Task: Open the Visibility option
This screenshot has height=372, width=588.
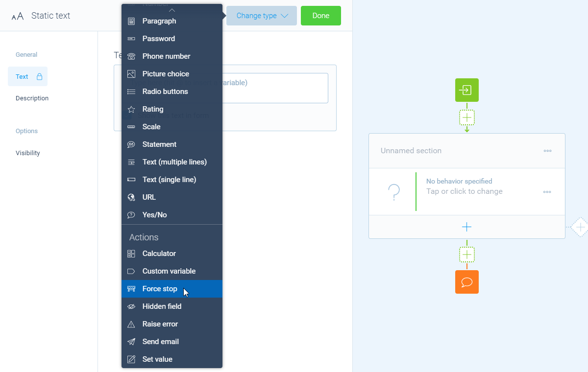Action: pyautogui.click(x=28, y=153)
